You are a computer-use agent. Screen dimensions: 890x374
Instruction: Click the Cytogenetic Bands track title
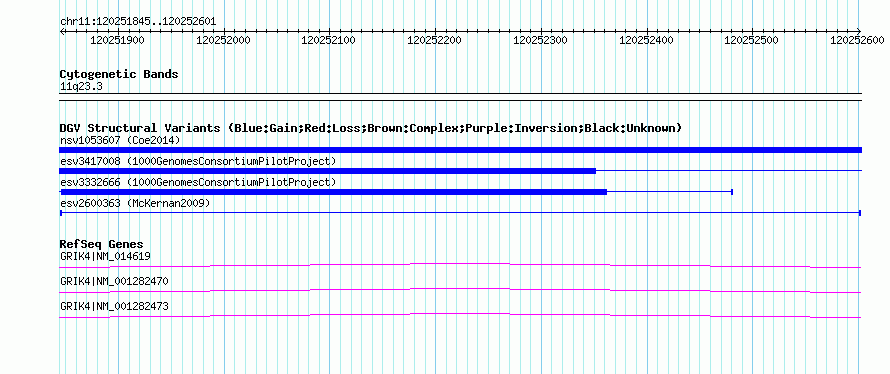pos(119,74)
